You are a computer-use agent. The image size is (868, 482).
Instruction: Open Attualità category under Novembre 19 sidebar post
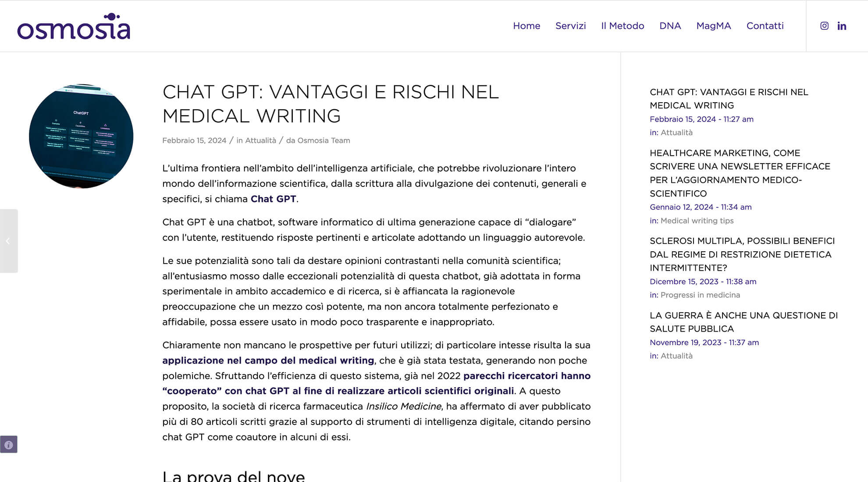pyautogui.click(x=676, y=356)
